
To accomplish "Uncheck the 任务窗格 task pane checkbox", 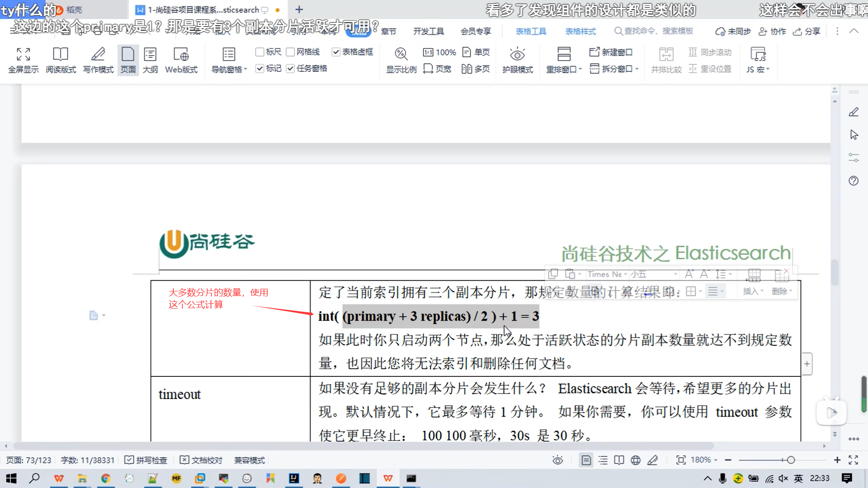I will (x=291, y=68).
